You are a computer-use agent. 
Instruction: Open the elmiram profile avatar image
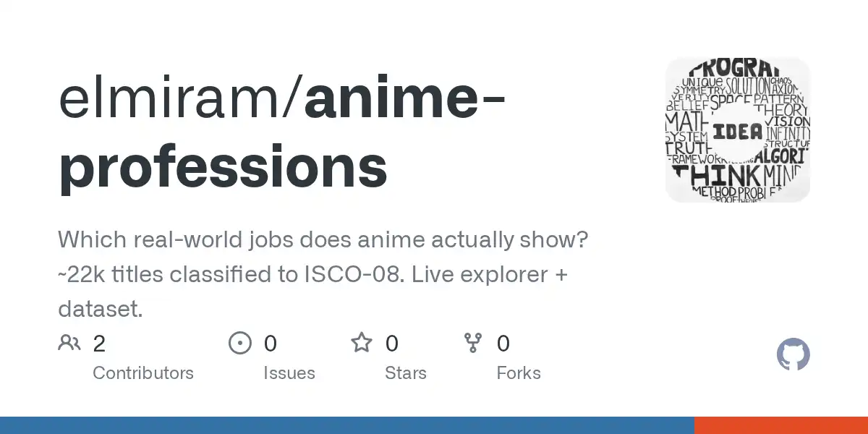coord(738,130)
